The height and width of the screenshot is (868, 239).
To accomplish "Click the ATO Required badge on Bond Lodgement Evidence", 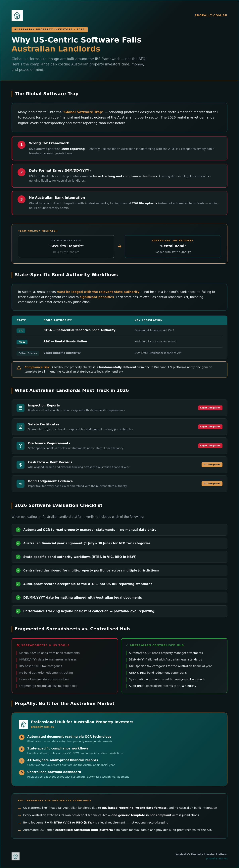I will point(212,483).
